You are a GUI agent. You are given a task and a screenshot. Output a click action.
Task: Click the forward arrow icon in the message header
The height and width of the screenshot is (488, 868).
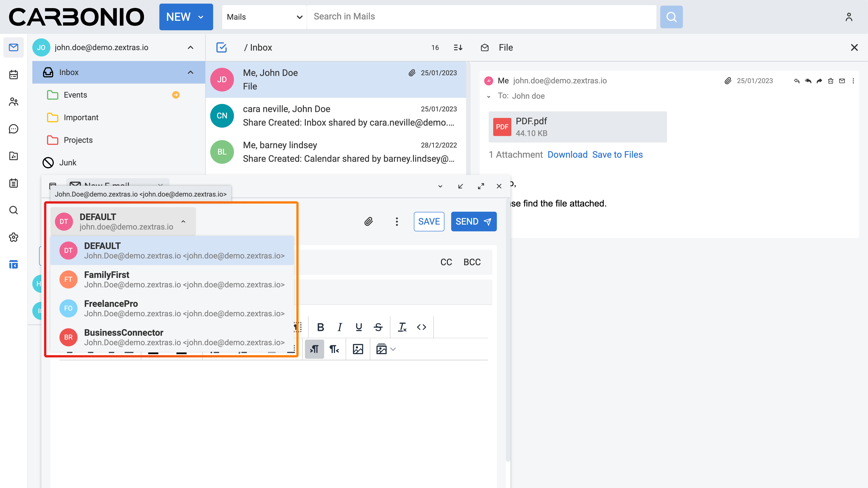pyautogui.click(x=819, y=81)
